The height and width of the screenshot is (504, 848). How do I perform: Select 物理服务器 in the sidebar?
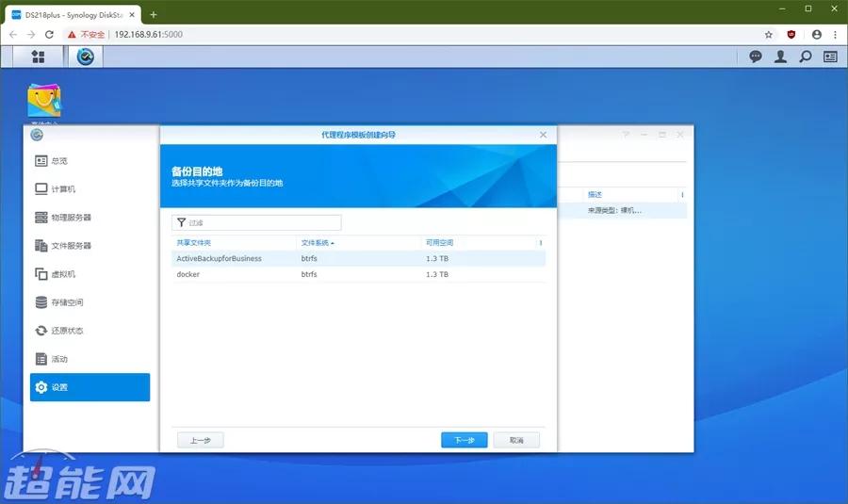point(90,218)
